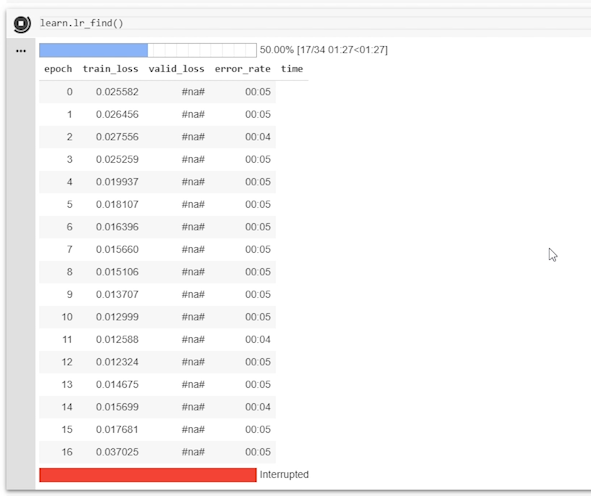Click the #na# value in epoch 7 row
The height and width of the screenshot is (496, 591).
[193, 250]
